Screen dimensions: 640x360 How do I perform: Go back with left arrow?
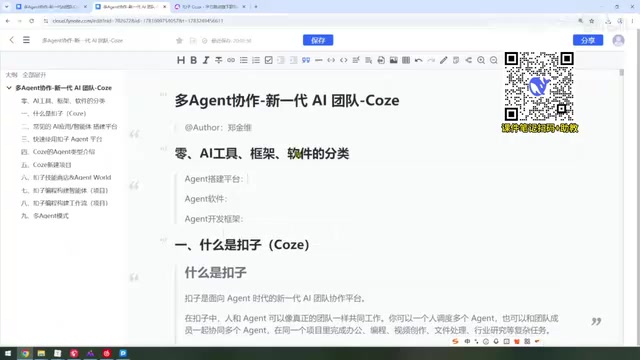11,40
